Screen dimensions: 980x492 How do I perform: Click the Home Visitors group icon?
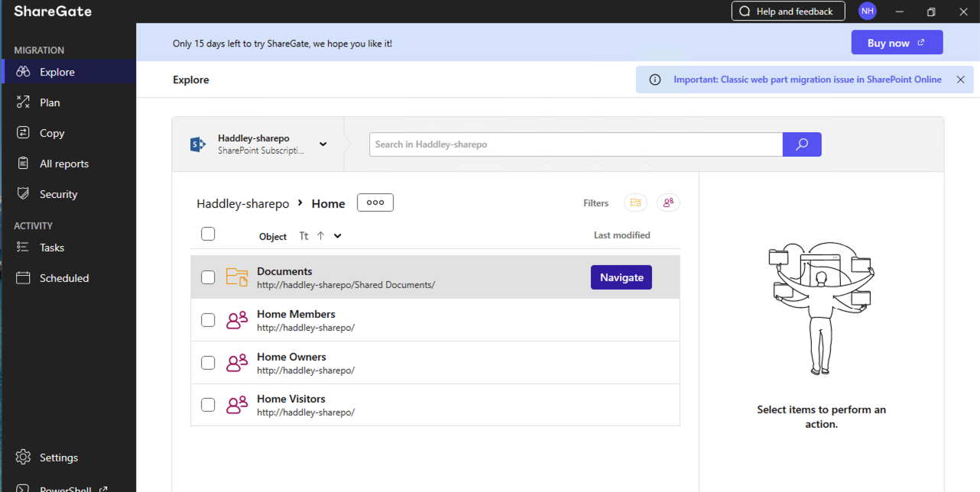[x=237, y=405]
